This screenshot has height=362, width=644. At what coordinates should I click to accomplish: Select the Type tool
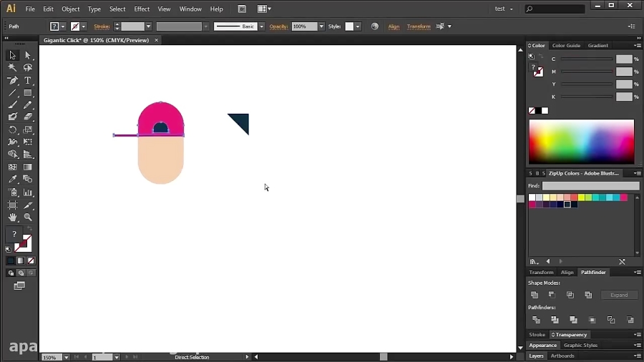pos(27,80)
